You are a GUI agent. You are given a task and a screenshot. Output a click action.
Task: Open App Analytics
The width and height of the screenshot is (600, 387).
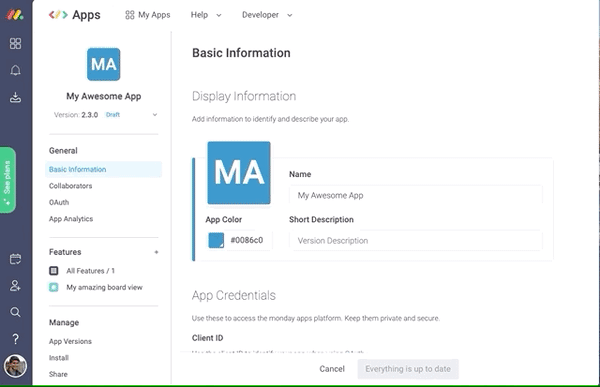(71, 219)
